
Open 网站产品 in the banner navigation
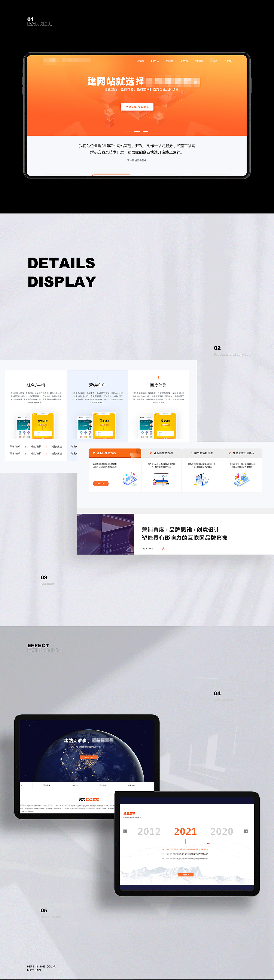(155, 61)
